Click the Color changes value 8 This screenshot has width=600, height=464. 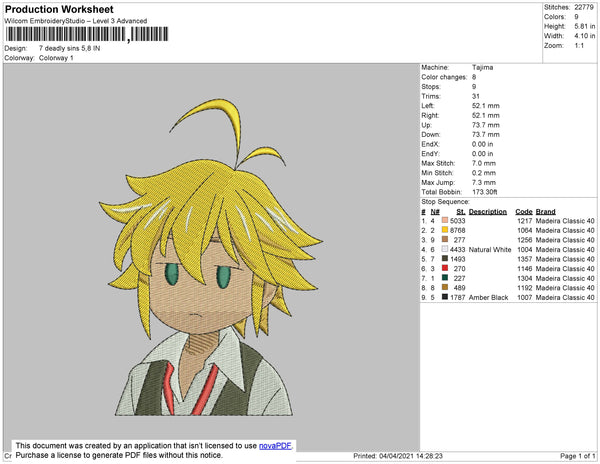pyautogui.click(x=474, y=77)
